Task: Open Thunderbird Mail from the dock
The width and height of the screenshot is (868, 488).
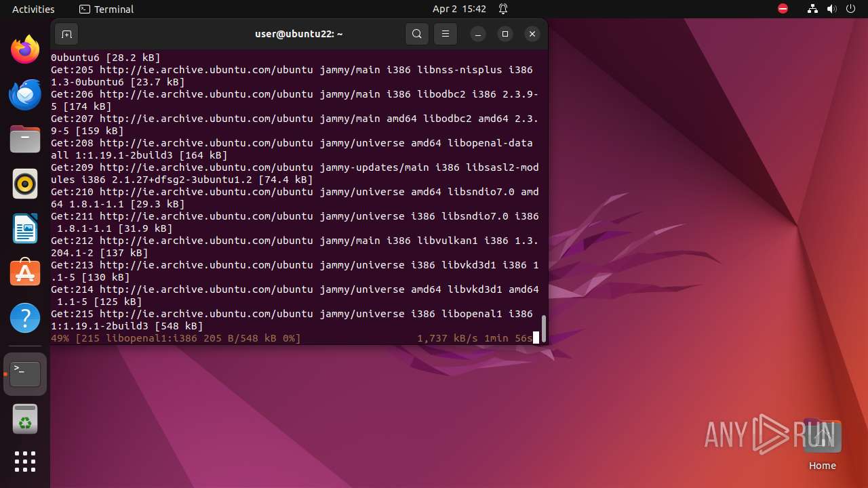Action: pos(25,94)
